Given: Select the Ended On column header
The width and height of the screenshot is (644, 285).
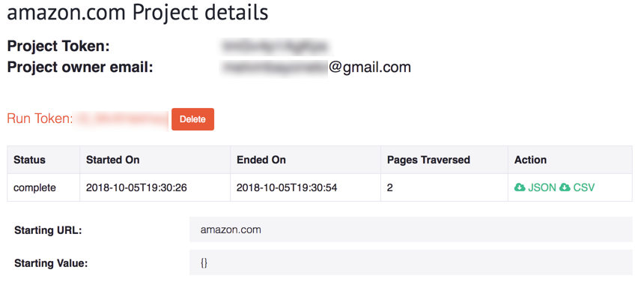Looking at the screenshot, I should pyautogui.click(x=261, y=160).
